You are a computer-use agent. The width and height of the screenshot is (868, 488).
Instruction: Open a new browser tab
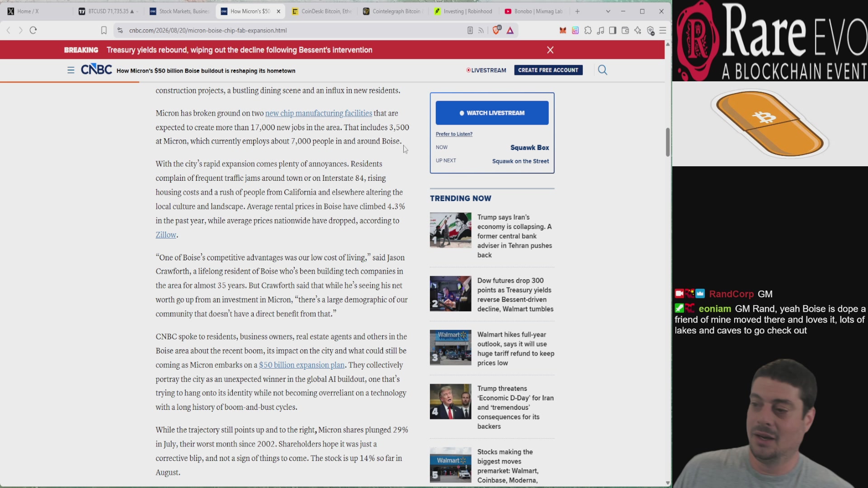point(577,11)
